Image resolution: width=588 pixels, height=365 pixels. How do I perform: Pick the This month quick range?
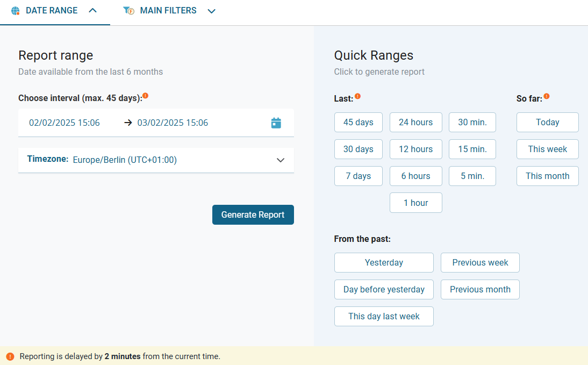[547, 176]
